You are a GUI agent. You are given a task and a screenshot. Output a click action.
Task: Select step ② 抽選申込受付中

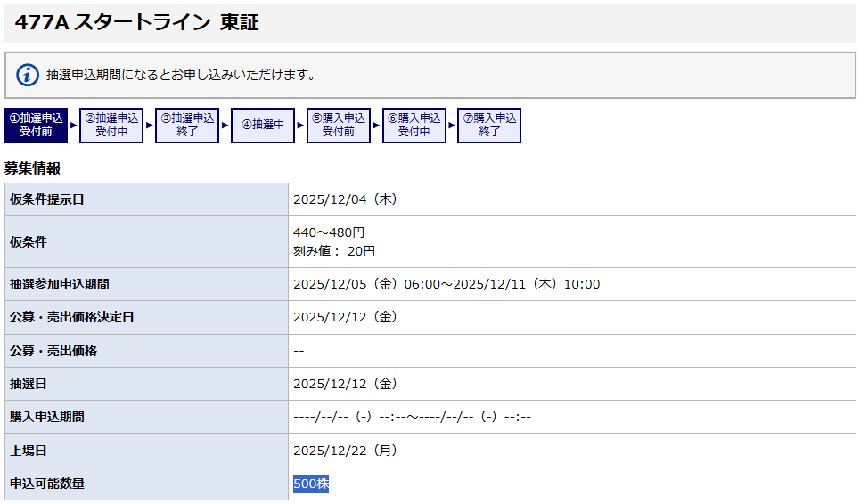tap(111, 125)
